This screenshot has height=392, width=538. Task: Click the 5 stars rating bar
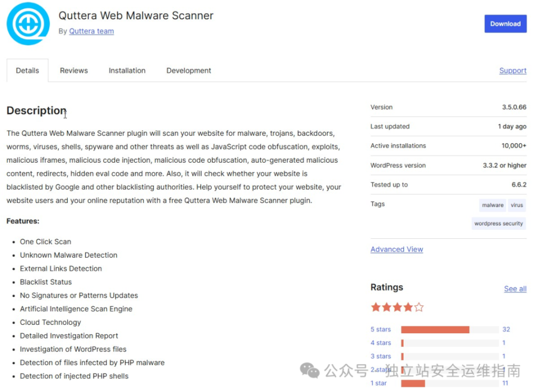click(x=450, y=330)
